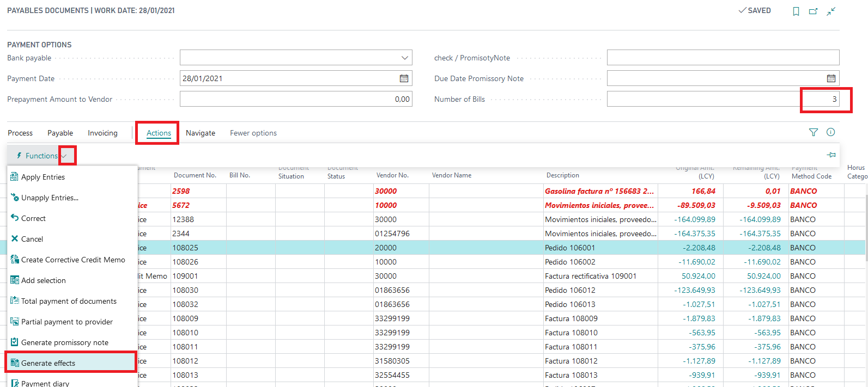Click description Factura rectificativa 109001
This screenshot has height=387, width=868.
point(591,276)
